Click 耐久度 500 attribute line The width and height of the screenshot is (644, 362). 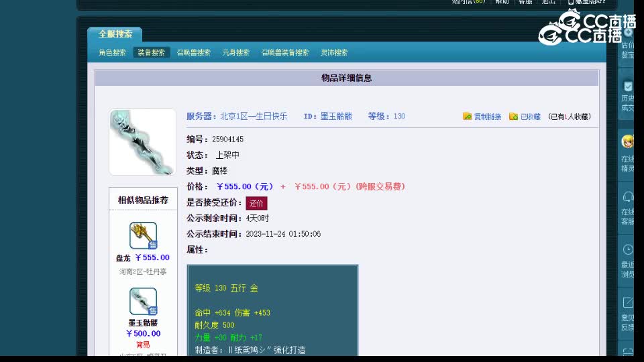(215, 325)
